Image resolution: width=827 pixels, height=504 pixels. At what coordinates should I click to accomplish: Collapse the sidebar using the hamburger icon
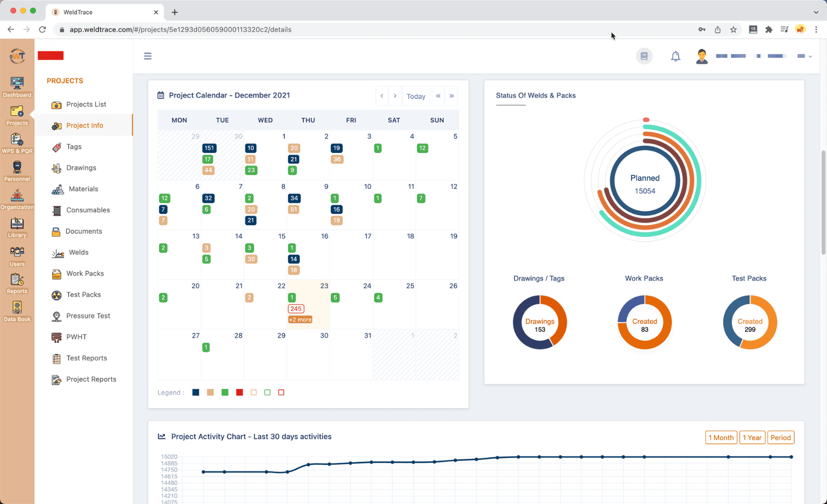point(148,56)
